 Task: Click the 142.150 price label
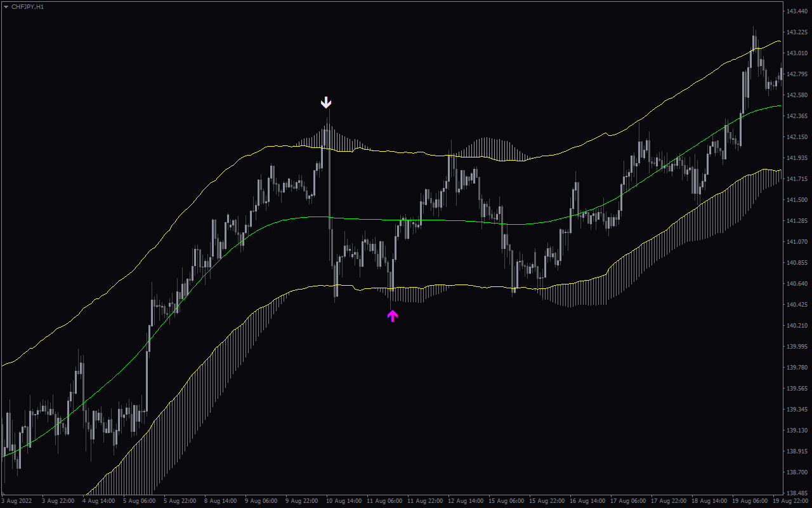tap(796, 137)
